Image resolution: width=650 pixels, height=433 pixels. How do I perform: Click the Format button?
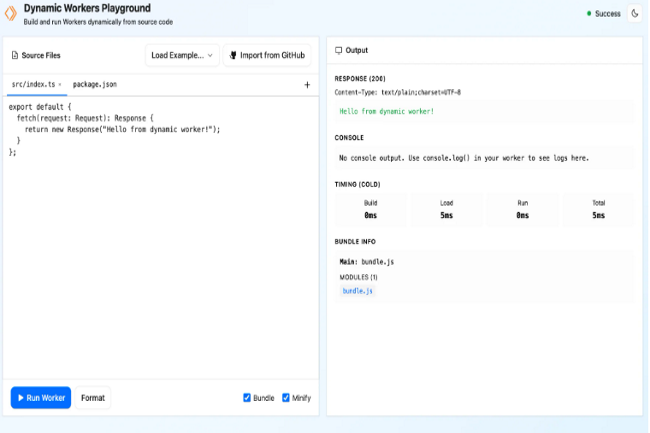coord(93,398)
